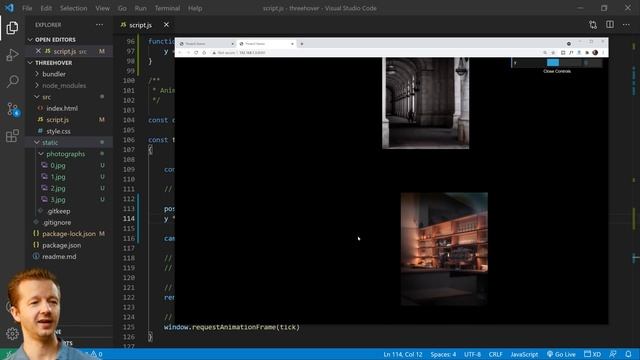Screen dimensions: 640x360
Task: Open the File menu
Action: click(27, 8)
